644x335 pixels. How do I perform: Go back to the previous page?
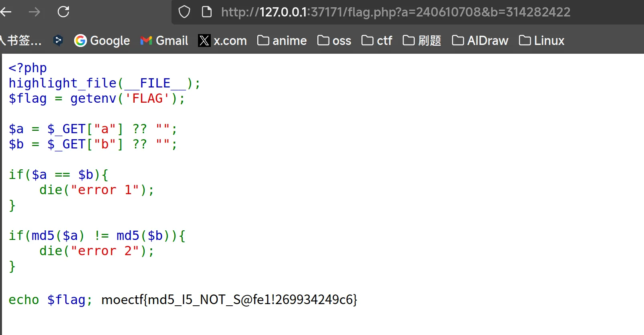(x=6, y=12)
